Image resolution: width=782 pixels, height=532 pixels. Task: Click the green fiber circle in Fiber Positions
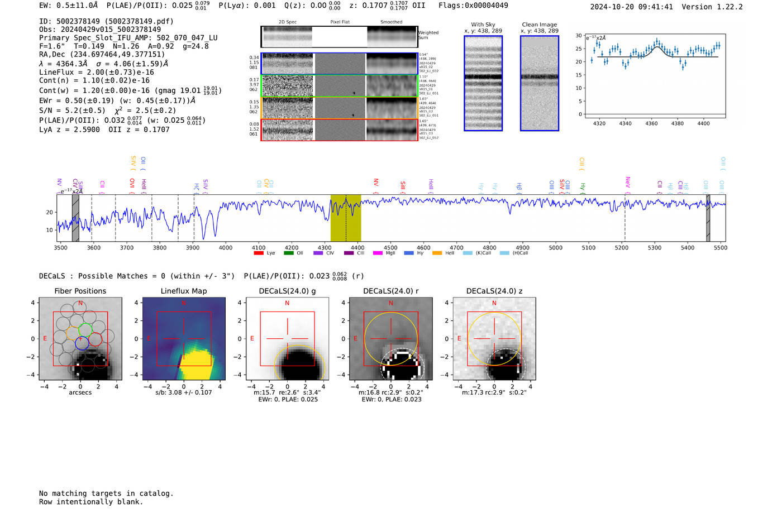pyautogui.click(x=85, y=329)
